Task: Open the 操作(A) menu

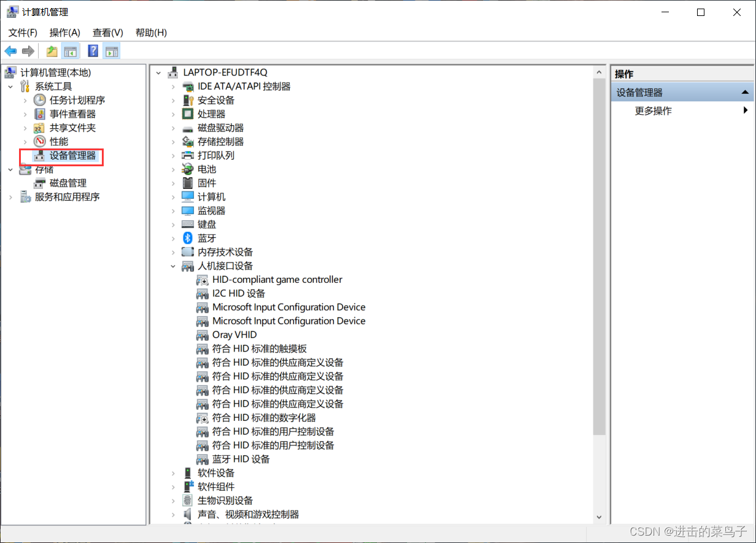Action: point(65,33)
